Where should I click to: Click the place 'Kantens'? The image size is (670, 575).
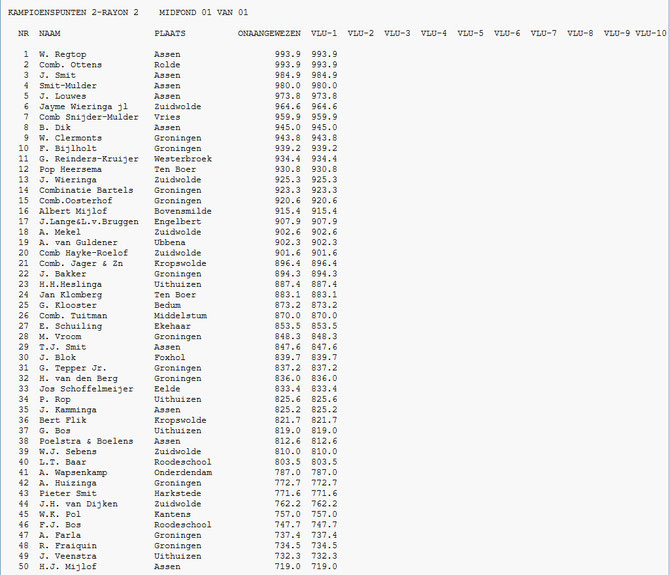pyautogui.click(x=172, y=514)
